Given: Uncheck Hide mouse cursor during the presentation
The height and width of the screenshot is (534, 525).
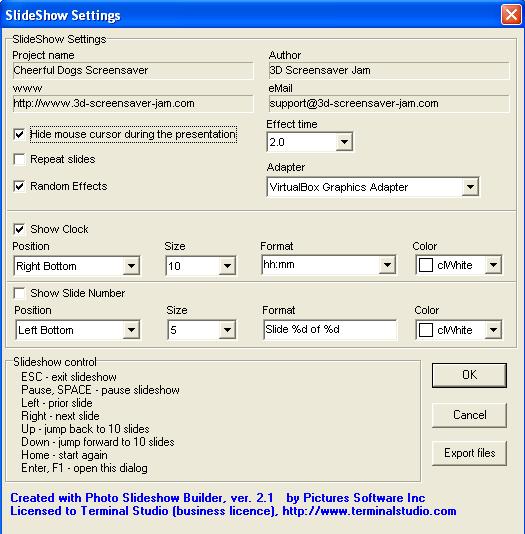Looking at the screenshot, I should pyautogui.click(x=19, y=134).
